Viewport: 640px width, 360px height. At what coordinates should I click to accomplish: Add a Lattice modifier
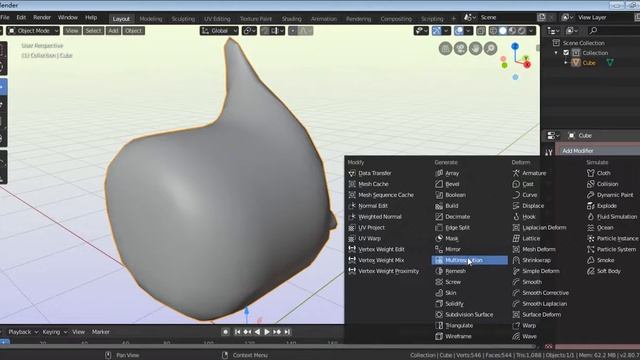point(527,238)
